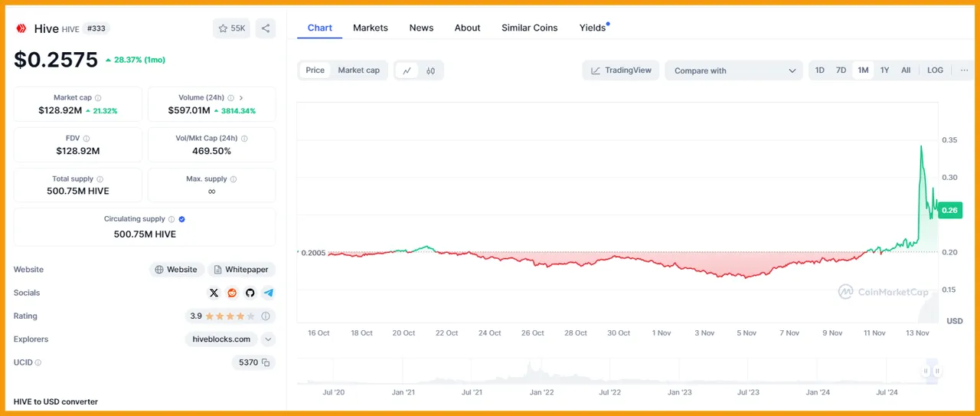Open Hive's Reddit social icon

pyautogui.click(x=232, y=293)
